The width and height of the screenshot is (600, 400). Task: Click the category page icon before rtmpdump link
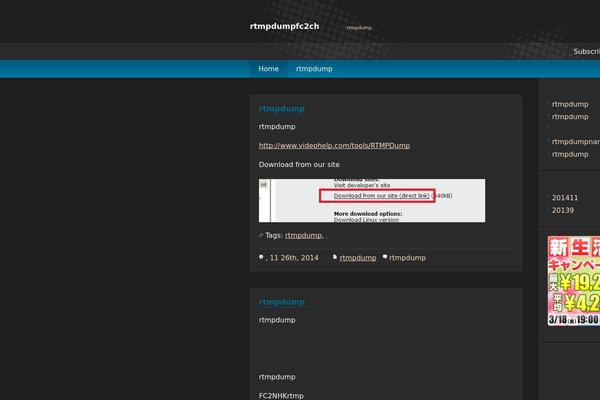click(x=335, y=257)
